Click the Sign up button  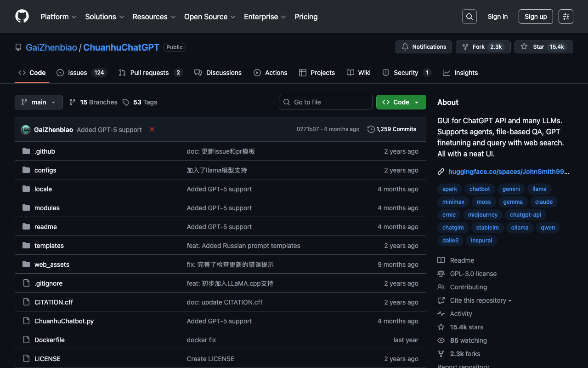[x=536, y=17]
